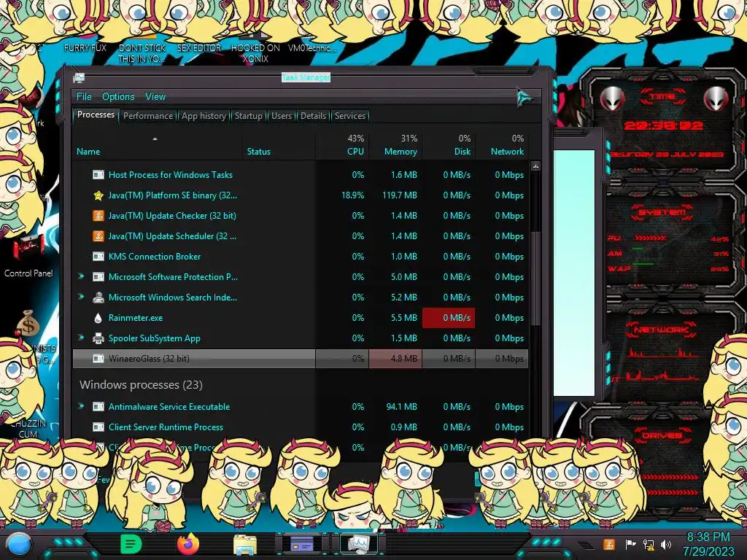Click the WinaeroGlass process icon
This screenshot has height=560, width=747.
pyautogui.click(x=98, y=359)
